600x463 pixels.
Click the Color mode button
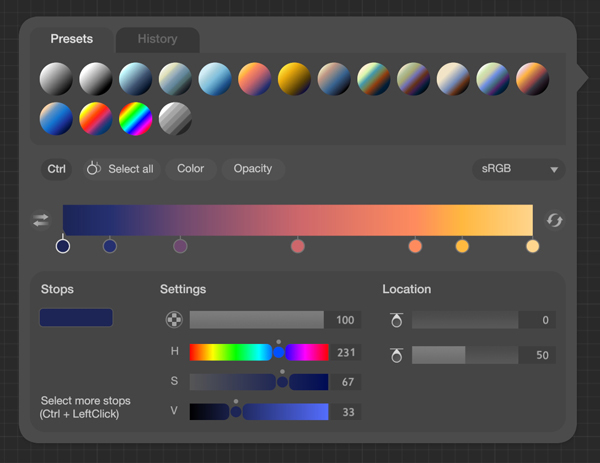pos(191,169)
